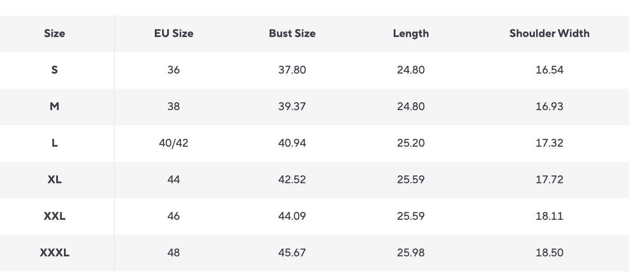The height and width of the screenshot is (276, 644).
Task: Select EU size 48 cell
Action: (x=174, y=253)
